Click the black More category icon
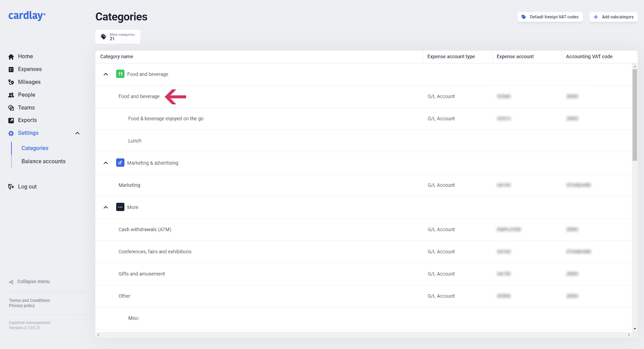The image size is (644, 349). point(120,207)
